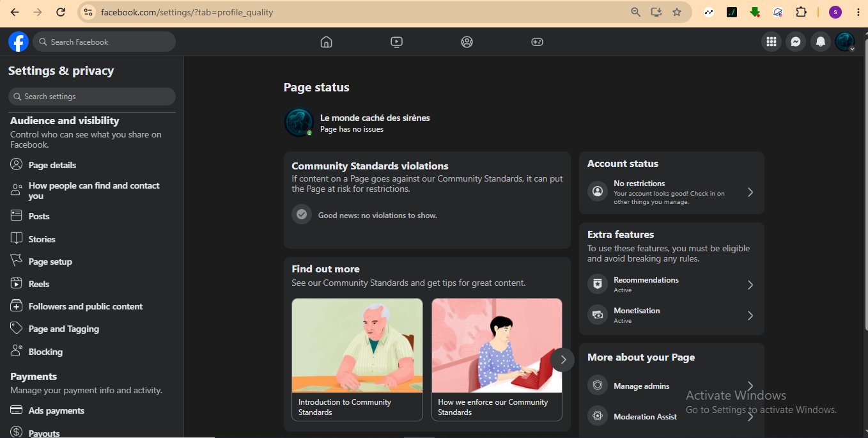Go to the Facebook logo home
The image size is (868, 438).
pos(19,42)
